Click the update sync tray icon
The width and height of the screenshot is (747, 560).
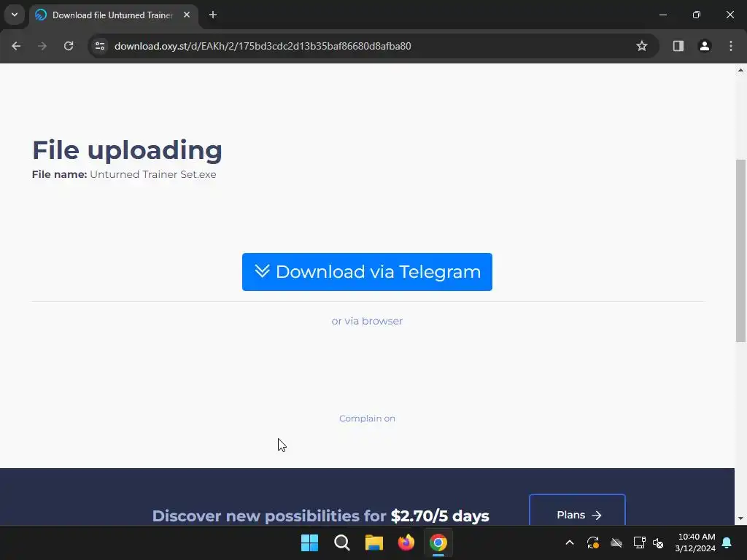592,542
